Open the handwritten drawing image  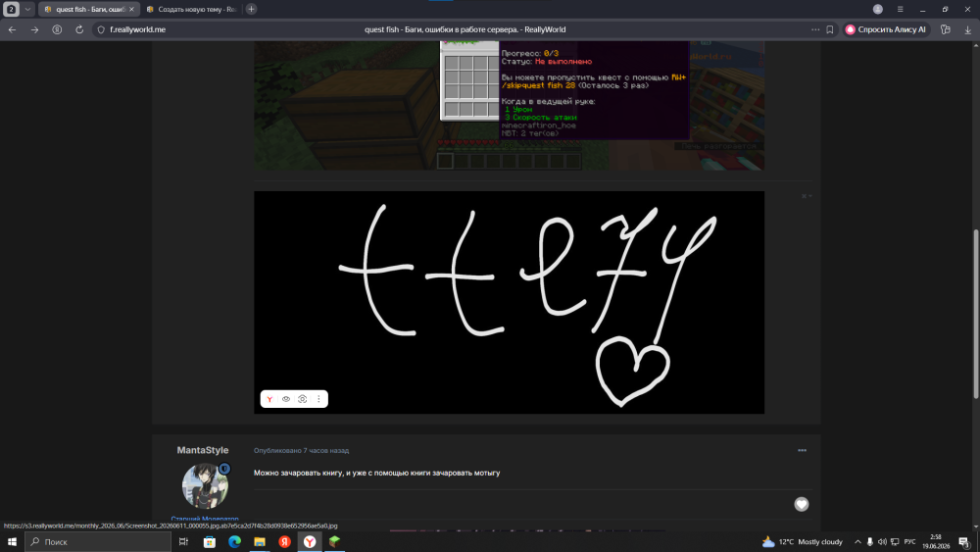pos(509,302)
